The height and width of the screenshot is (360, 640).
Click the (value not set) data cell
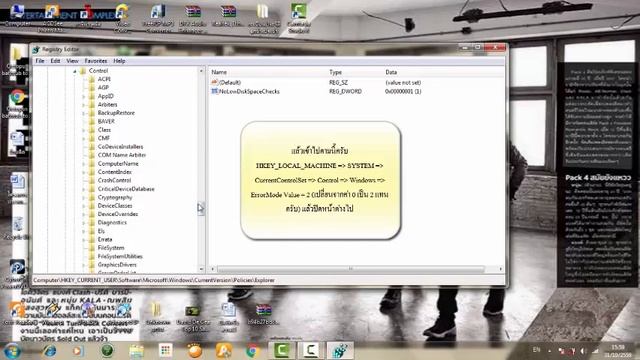(403, 83)
